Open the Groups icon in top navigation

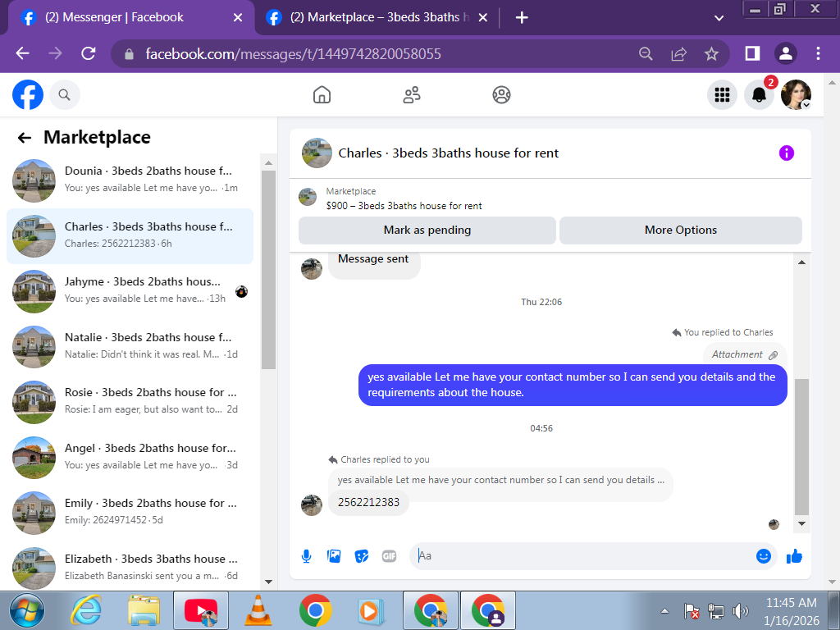tap(501, 95)
